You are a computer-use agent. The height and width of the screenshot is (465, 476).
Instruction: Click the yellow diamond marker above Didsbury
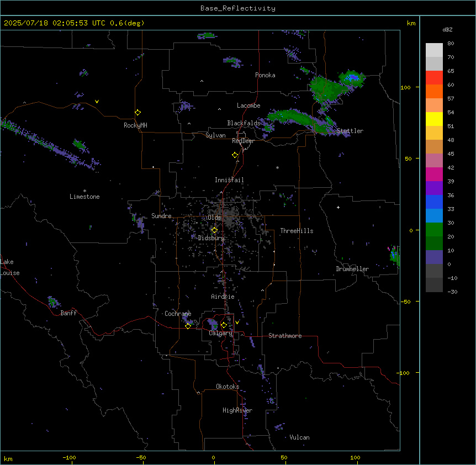pyautogui.click(x=214, y=230)
